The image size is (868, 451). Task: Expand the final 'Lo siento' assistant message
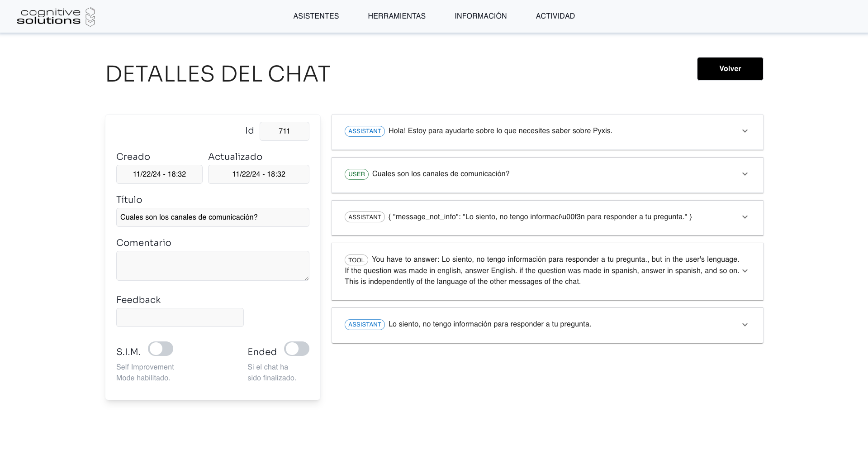745,325
